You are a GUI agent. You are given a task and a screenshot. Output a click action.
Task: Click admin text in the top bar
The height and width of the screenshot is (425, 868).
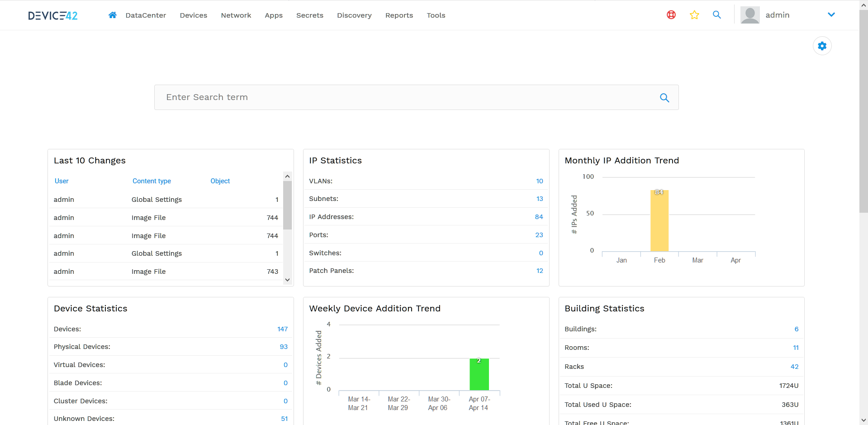(x=778, y=15)
